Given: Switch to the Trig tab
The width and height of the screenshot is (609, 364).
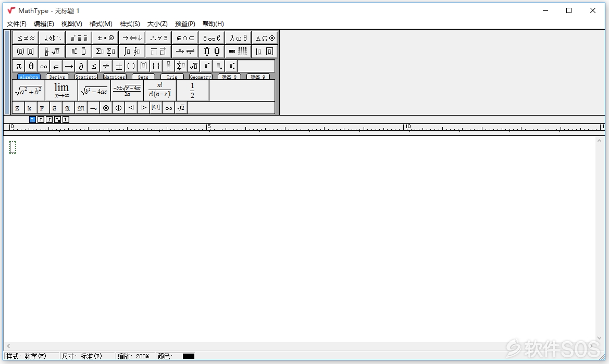Looking at the screenshot, I should tap(172, 77).
